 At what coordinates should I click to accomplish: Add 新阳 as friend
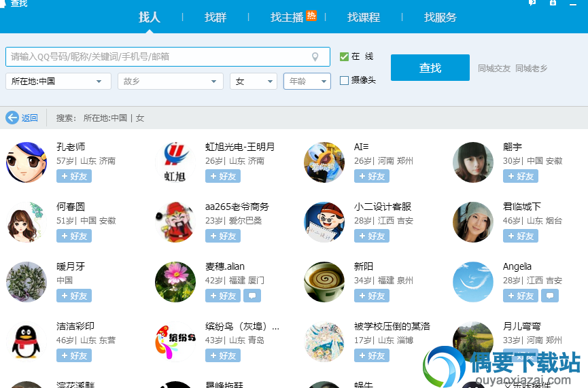[372, 296]
